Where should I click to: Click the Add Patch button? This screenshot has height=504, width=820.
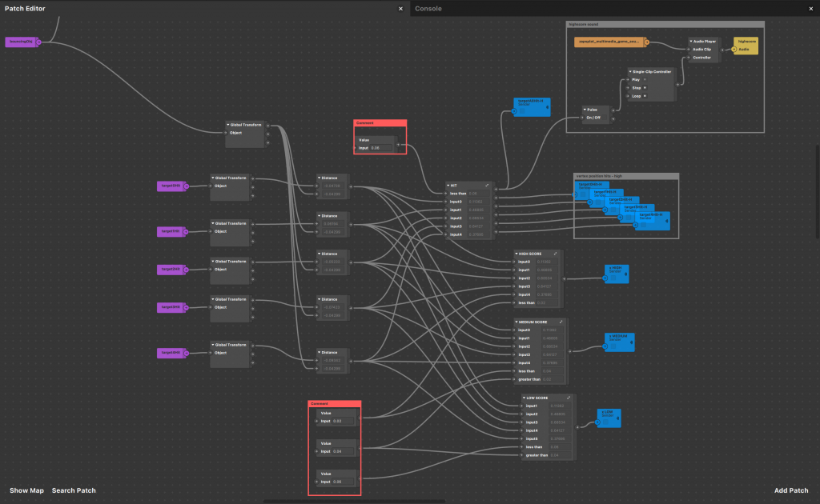pos(790,490)
